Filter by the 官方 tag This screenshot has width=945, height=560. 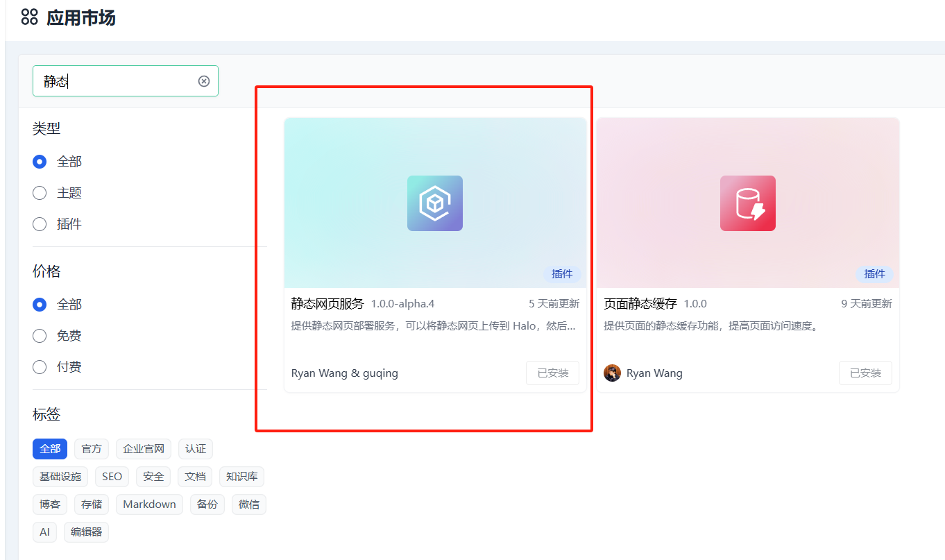tap(92, 449)
